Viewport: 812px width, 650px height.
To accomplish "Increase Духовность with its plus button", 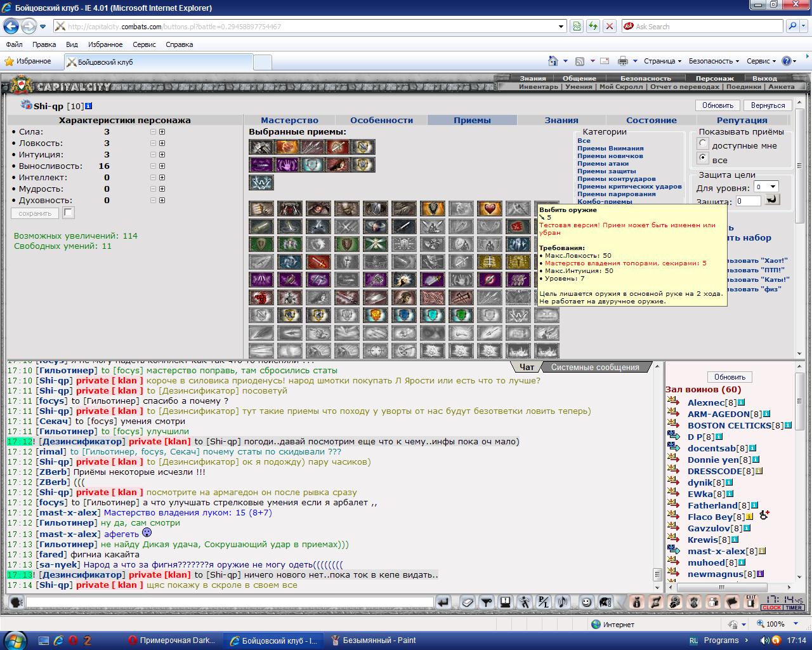I will [162, 201].
